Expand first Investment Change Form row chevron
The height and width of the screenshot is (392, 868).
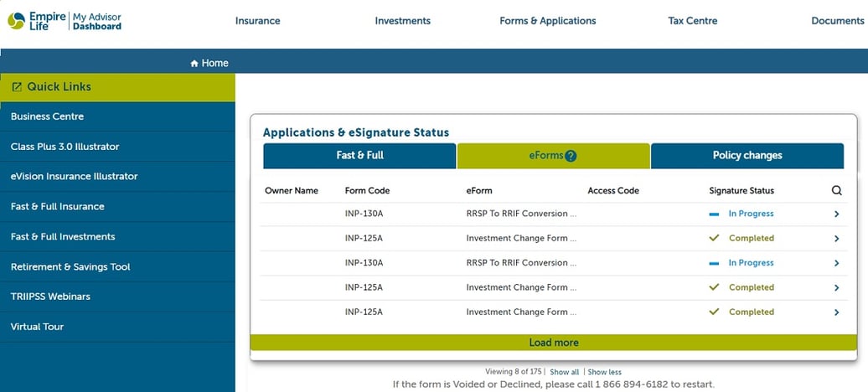tap(836, 239)
